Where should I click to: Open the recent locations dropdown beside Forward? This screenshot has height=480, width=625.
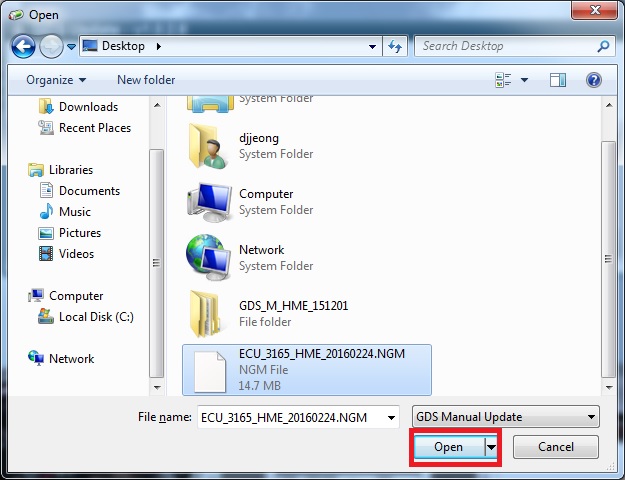coord(71,47)
